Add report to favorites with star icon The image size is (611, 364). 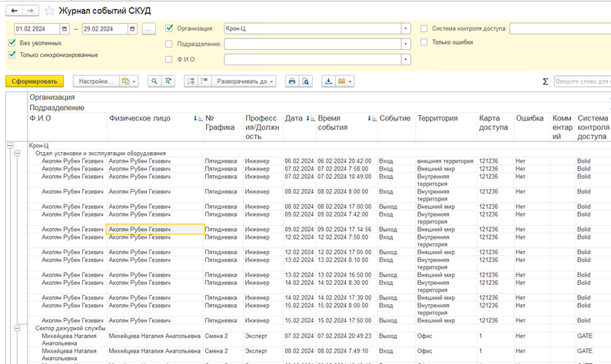click(x=50, y=11)
